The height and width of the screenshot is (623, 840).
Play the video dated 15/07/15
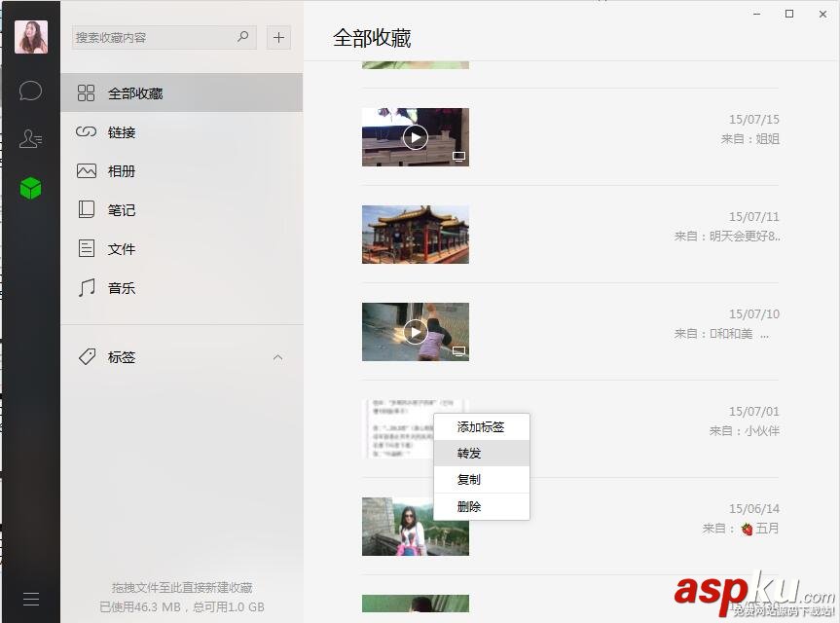(415, 136)
